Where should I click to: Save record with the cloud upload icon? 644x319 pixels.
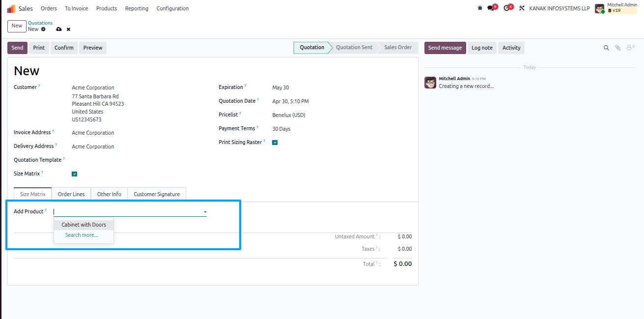coord(59,29)
